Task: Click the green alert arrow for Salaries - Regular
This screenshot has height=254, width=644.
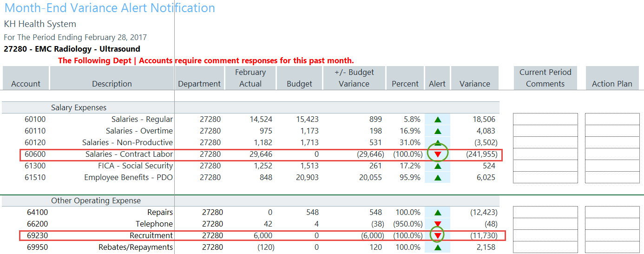Action: tap(437, 120)
